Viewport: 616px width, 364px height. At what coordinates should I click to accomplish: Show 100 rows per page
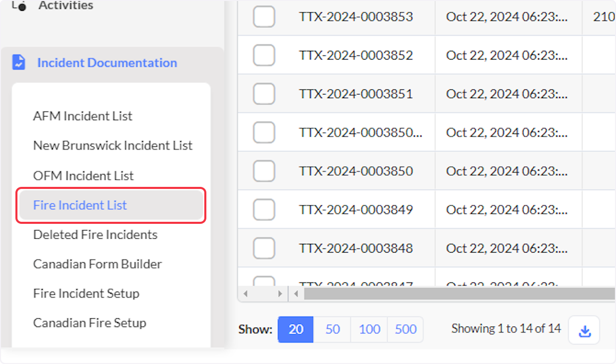(x=370, y=329)
